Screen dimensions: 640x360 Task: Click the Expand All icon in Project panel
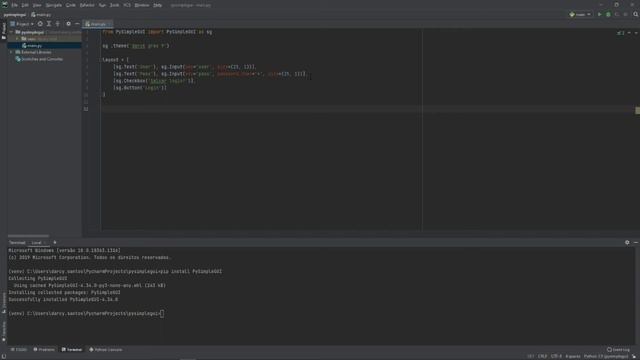[x=49, y=24]
